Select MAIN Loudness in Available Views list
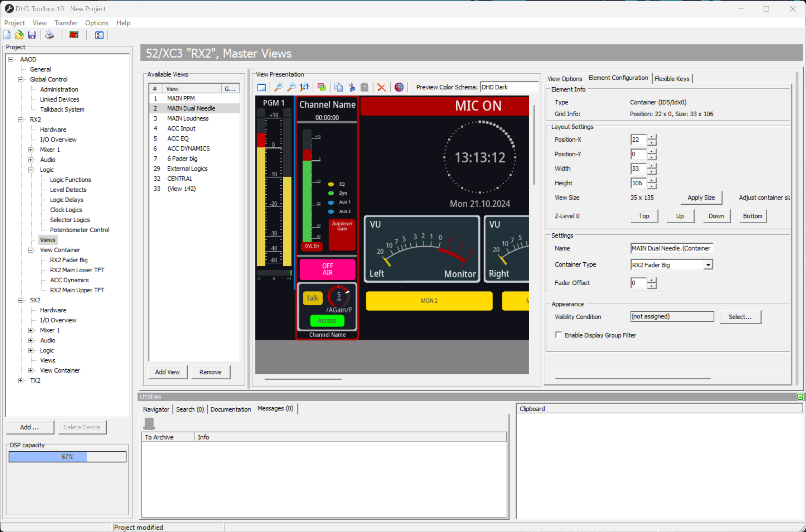The width and height of the screenshot is (806, 532). (x=188, y=118)
